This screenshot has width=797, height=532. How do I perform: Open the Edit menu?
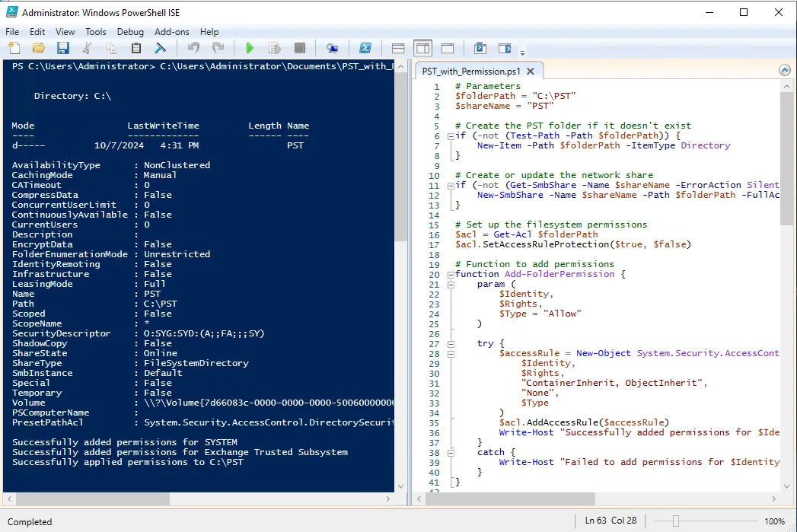(x=37, y=31)
